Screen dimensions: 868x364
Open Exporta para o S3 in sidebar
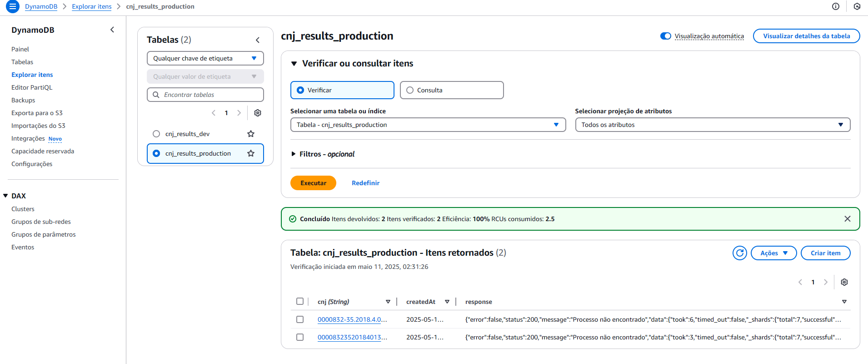click(x=37, y=113)
